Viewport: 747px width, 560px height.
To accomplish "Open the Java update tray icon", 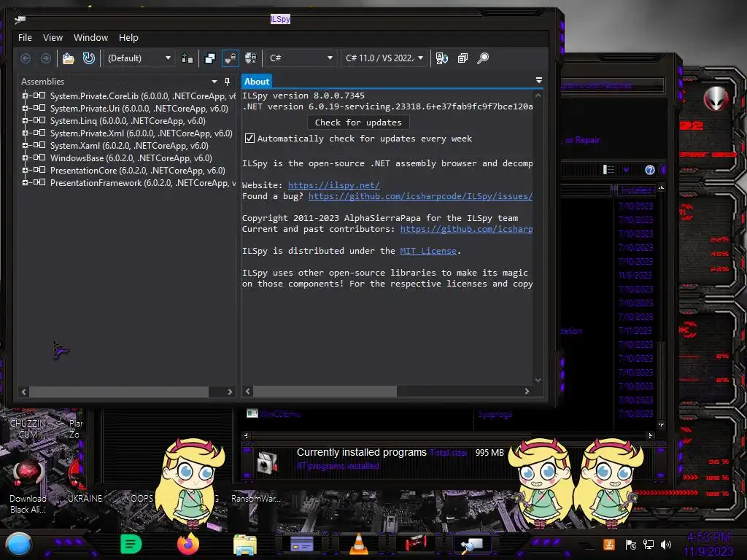I will coord(608,545).
